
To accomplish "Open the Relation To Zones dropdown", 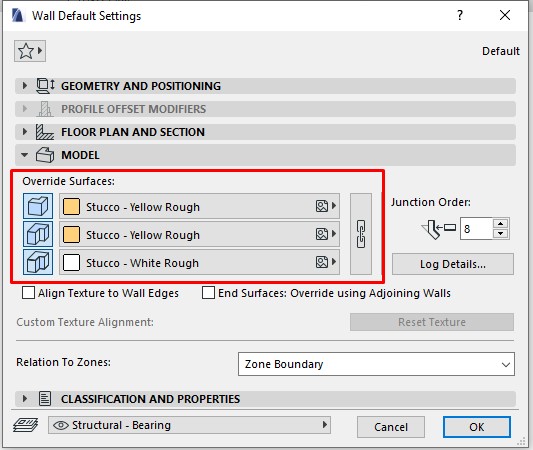I will coord(376,364).
